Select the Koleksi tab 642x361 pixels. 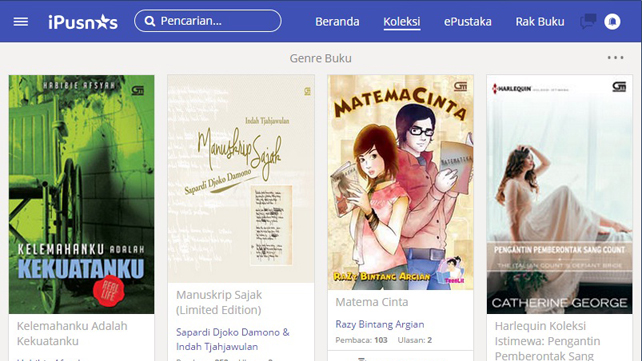coord(402,22)
